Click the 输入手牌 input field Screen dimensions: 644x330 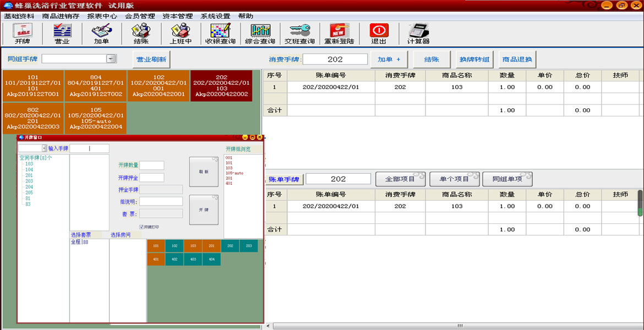(90, 148)
